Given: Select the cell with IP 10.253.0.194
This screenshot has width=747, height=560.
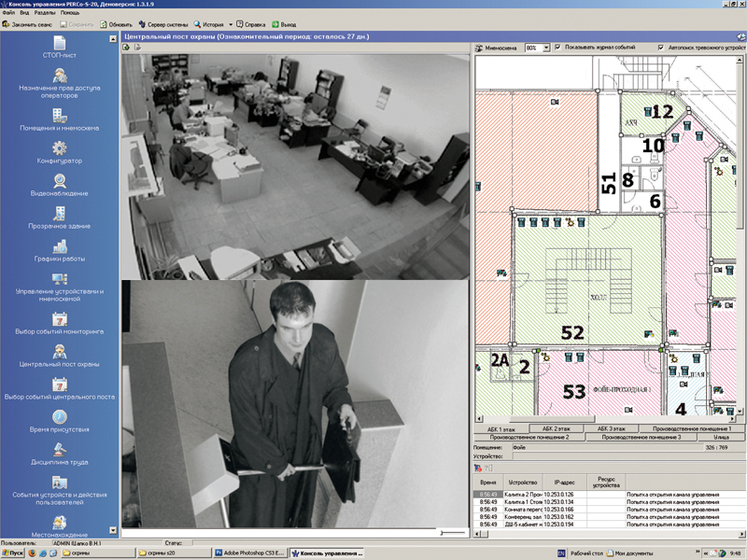Looking at the screenshot, I should [x=565, y=525].
